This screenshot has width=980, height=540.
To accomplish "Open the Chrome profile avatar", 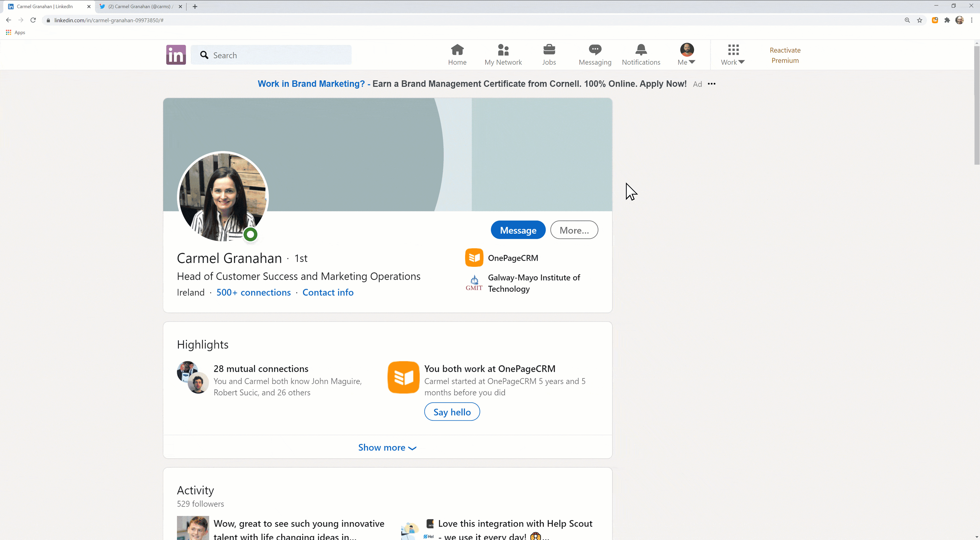I will pyautogui.click(x=960, y=20).
